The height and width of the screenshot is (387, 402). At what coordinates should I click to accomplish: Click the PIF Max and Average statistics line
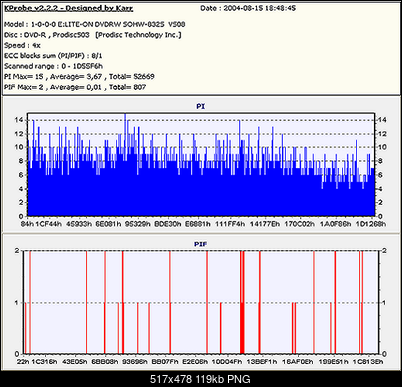75,87
